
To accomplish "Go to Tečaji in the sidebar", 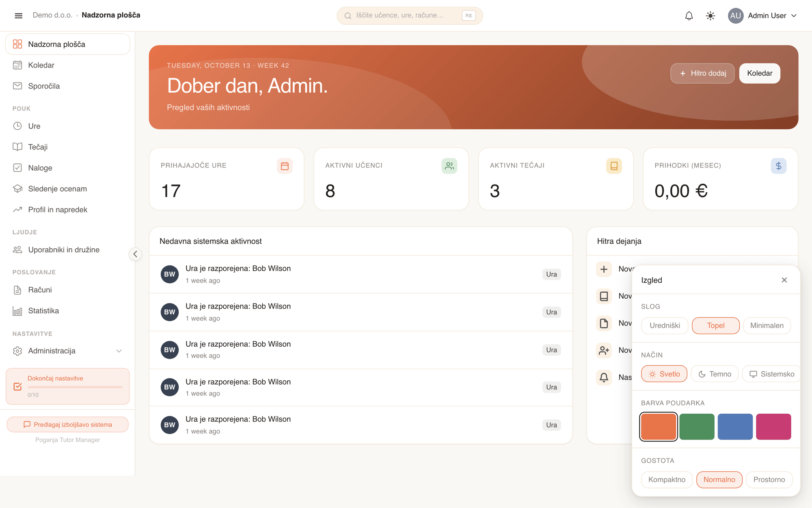I will pos(67,147).
